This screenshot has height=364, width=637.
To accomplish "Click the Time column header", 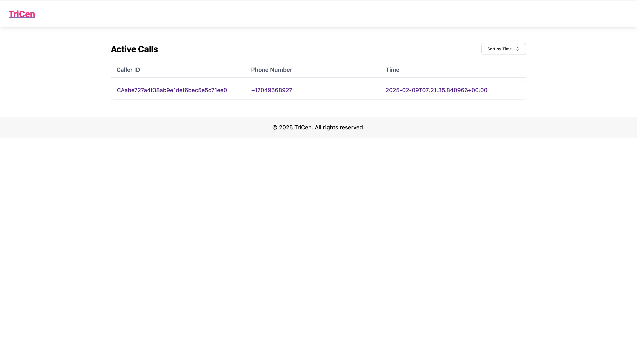I will pyautogui.click(x=392, y=70).
